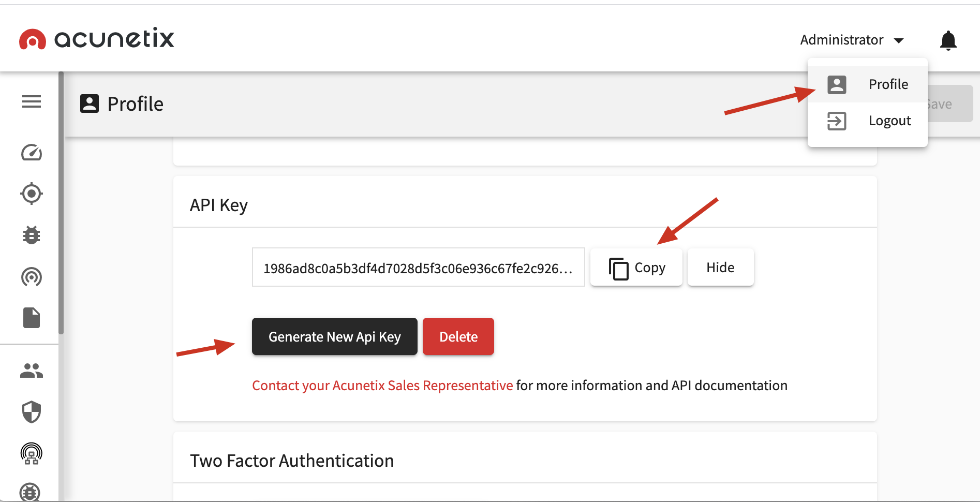Select Logout from the account menu
Image resolution: width=980 pixels, height=502 pixels.
click(868, 121)
